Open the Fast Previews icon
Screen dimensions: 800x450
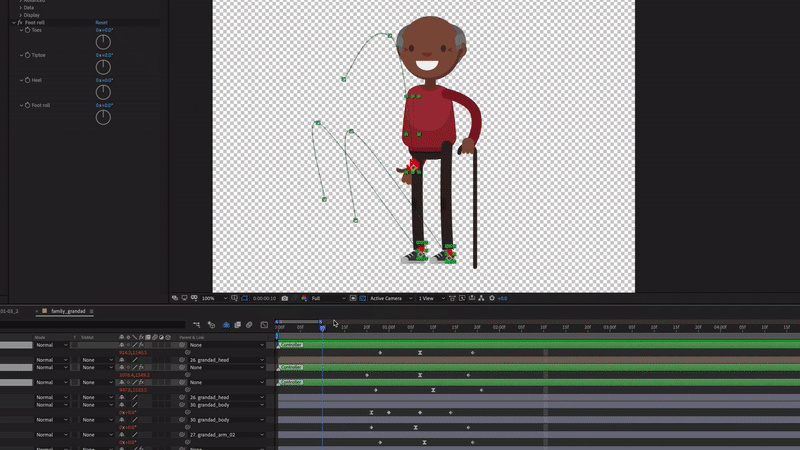coord(462,298)
